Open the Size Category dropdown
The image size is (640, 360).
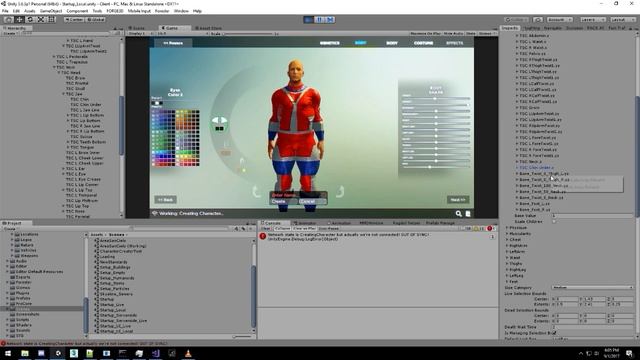[592, 288]
